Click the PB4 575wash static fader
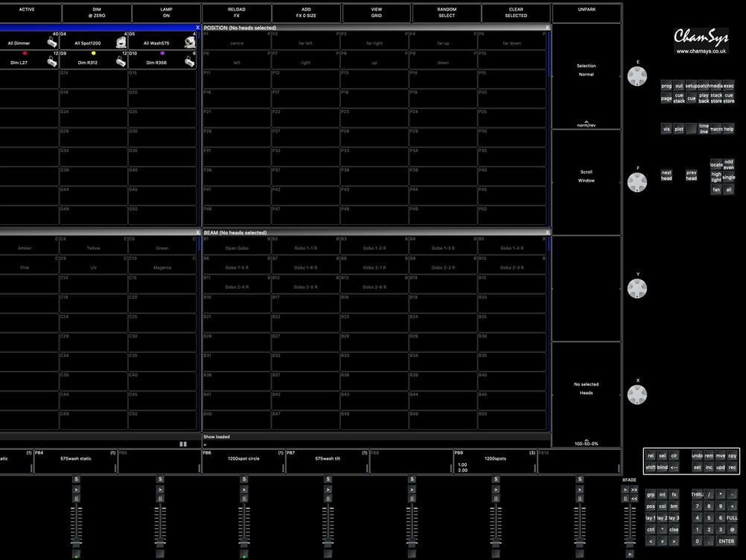 (76, 542)
